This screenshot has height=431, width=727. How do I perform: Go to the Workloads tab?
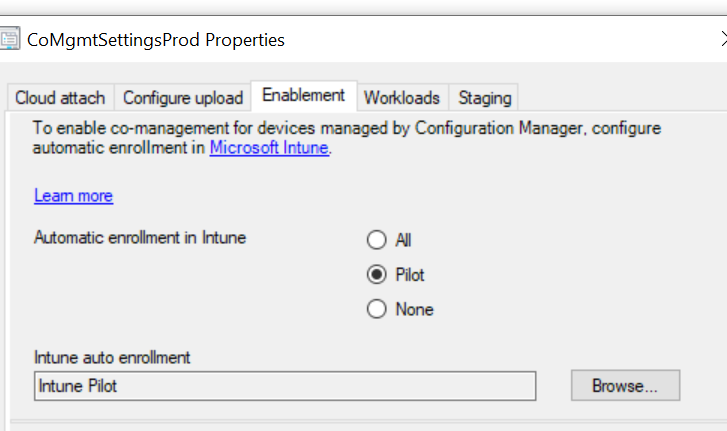(x=402, y=98)
